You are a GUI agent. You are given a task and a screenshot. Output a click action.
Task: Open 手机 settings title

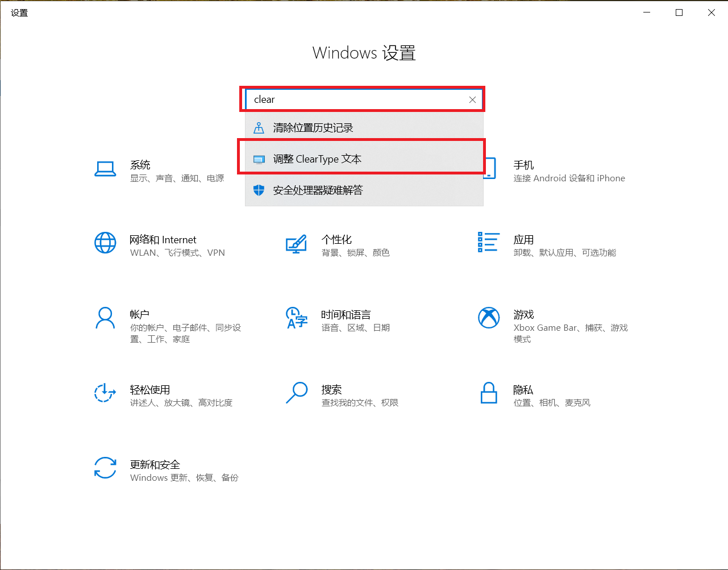tap(523, 165)
